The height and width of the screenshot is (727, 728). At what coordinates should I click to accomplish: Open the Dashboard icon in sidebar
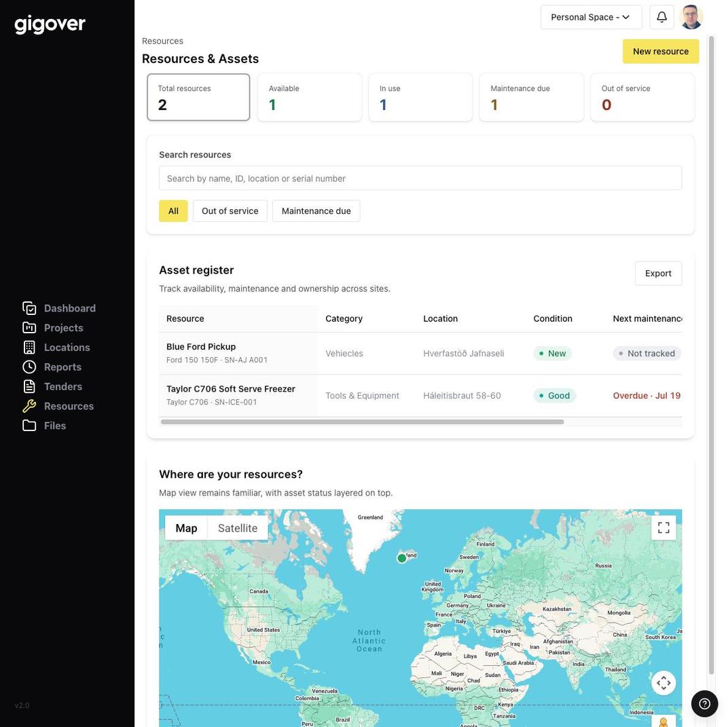pyautogui.click(x=29, y=308)
